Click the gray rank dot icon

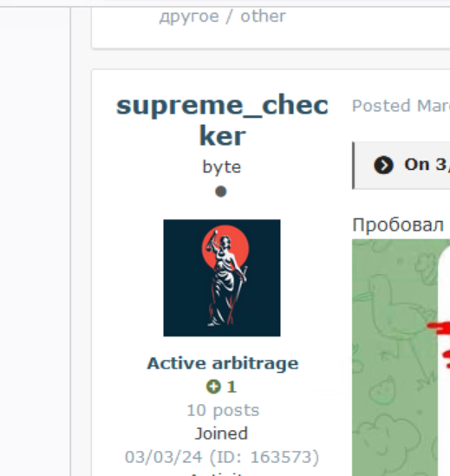tap(221, 192)
